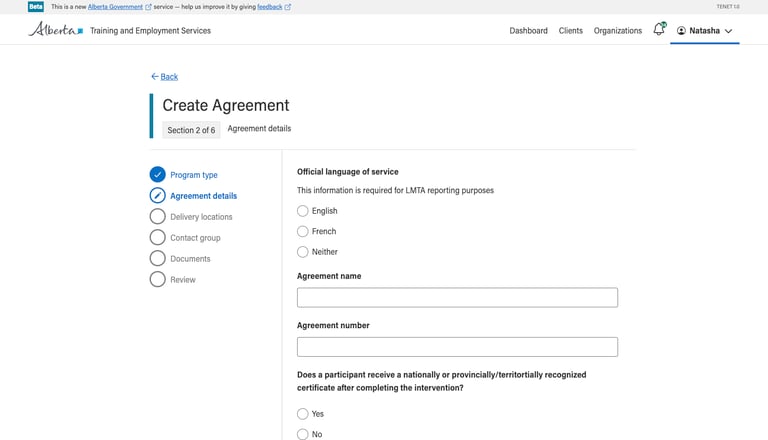The height and width of the screenshot is (440, 768).
Task: Select English as language of service
Action: (303, 211)
